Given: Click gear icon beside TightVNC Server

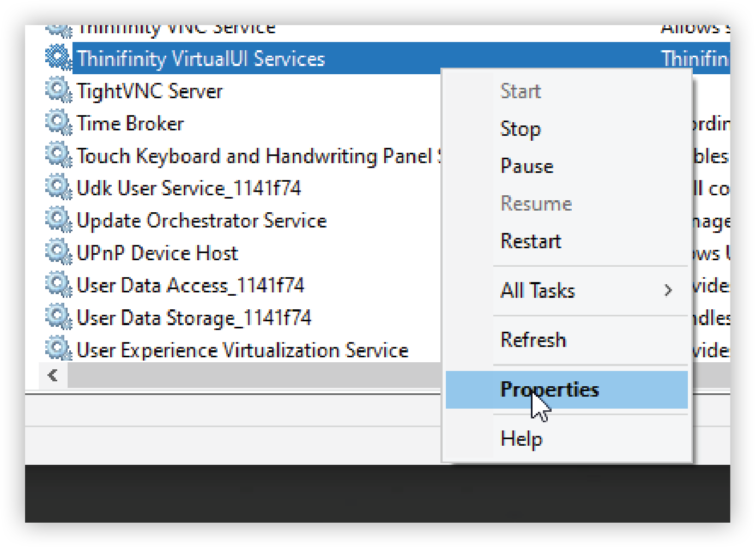Looking at the screenshot, I should click(x=58, y=90).
